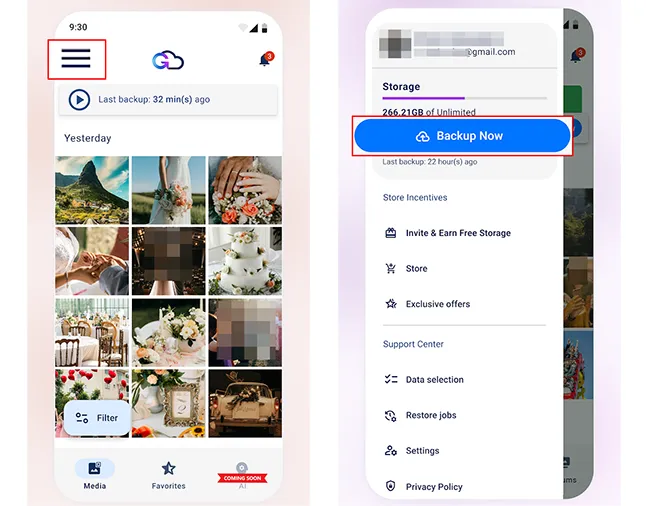Tap the checklist icon beside Data selection
The height and width of the screenshot is (506, 650).
pos(390,379)
